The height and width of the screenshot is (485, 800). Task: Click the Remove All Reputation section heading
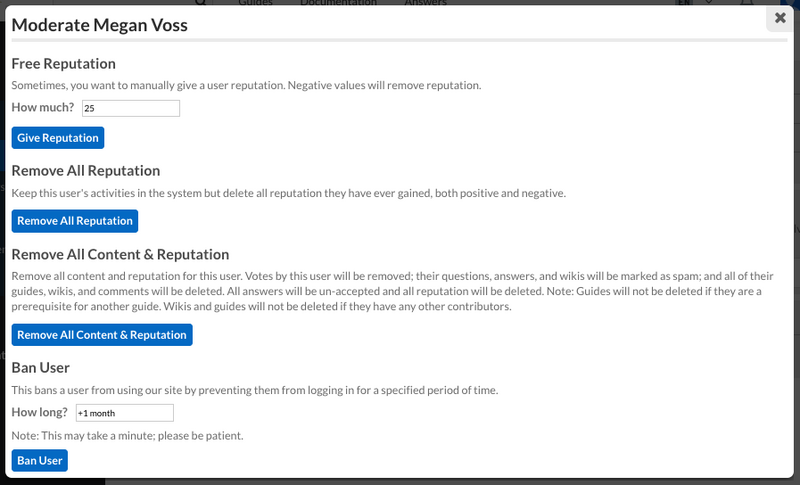pyautogui.click(x=86, y=171)
